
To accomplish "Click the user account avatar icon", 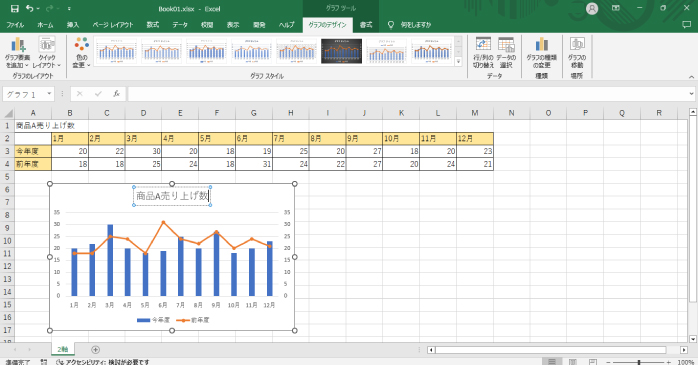I will tap(592, 8).
